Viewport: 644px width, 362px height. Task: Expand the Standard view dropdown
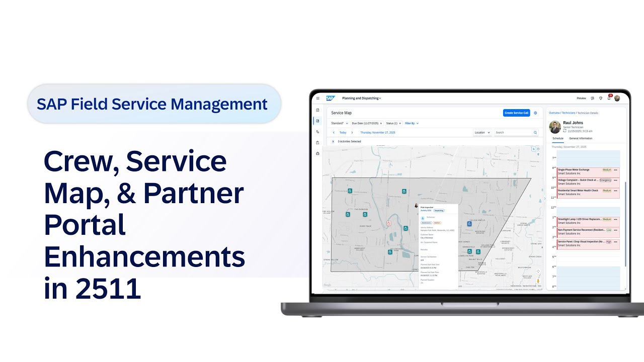point(340,123)
